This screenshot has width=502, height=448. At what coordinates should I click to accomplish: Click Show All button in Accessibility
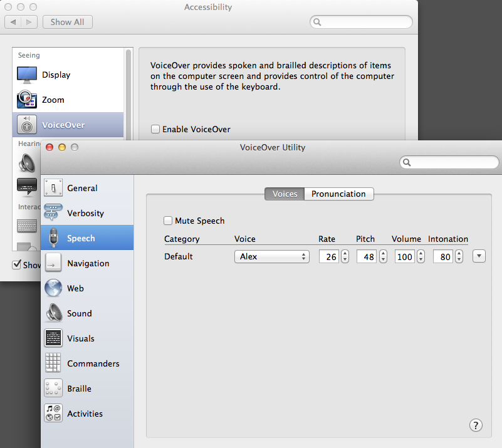pos(68,22)
